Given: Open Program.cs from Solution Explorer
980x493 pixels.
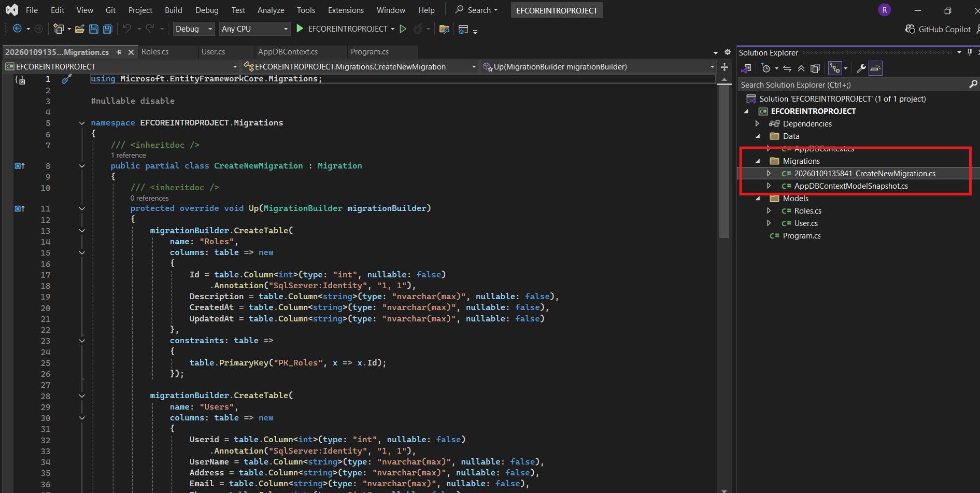Looking at the screenshot, I should [801, 236].
